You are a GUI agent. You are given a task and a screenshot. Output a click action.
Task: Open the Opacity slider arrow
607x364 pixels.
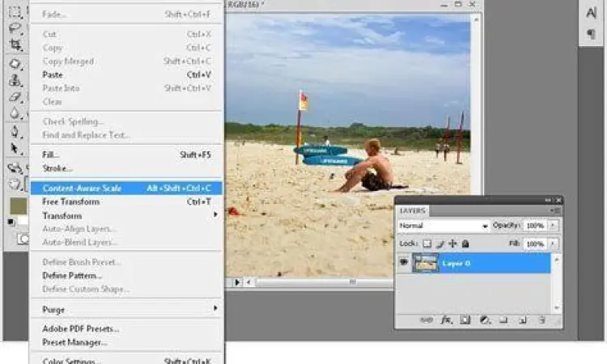coord(554,225)
